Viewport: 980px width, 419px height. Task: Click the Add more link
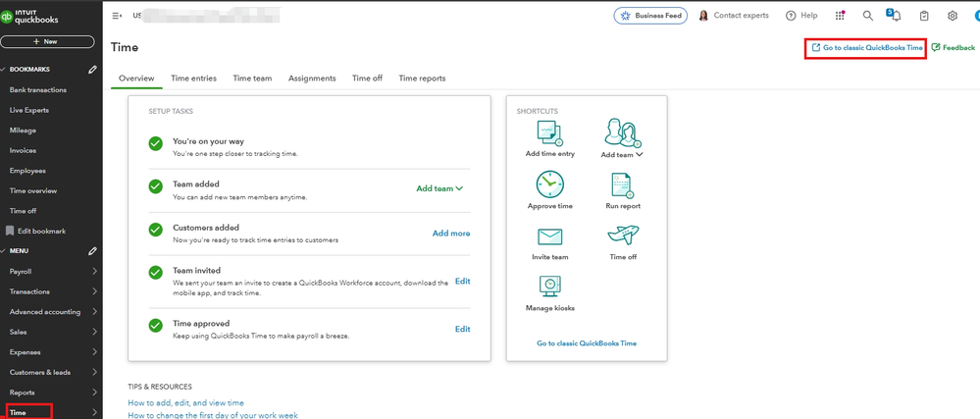coord(451,234)
